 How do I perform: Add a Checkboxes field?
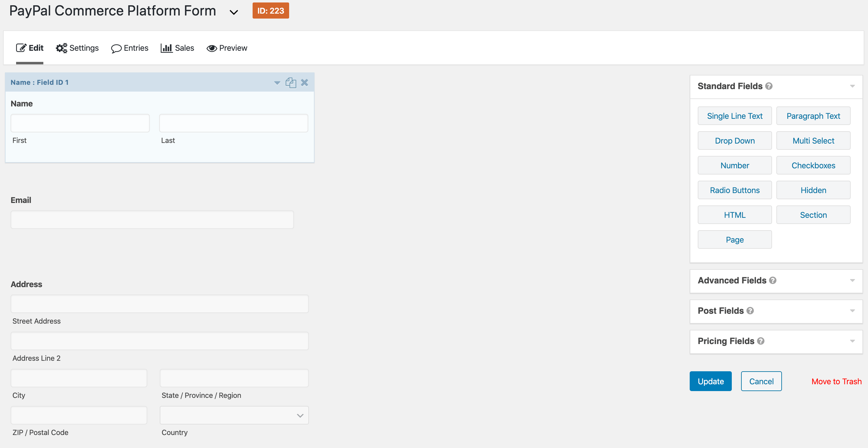[x=813, y=166]
